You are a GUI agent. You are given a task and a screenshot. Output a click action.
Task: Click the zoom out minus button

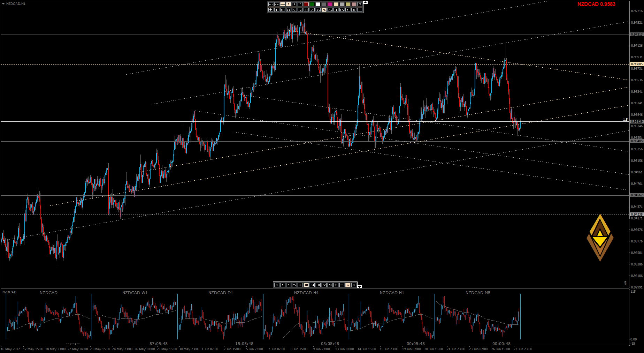pos(342,285)
